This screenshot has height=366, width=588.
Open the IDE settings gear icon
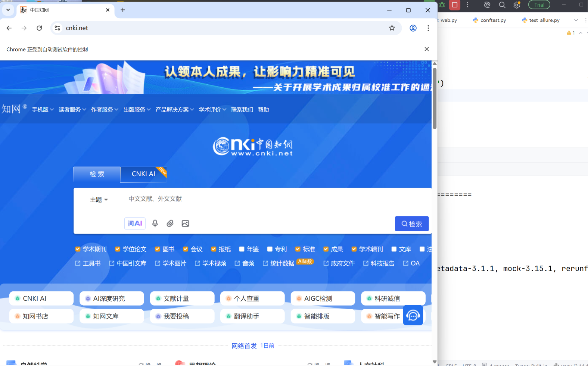[517, 5]
